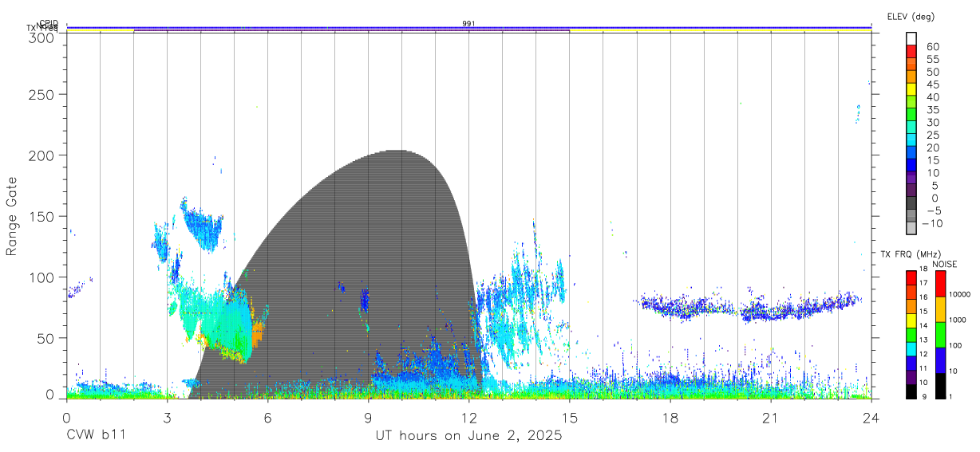Screen dimensions: 980x452
Task: Click the '991' CPID value at the top
Action: (x=469, y=24)
